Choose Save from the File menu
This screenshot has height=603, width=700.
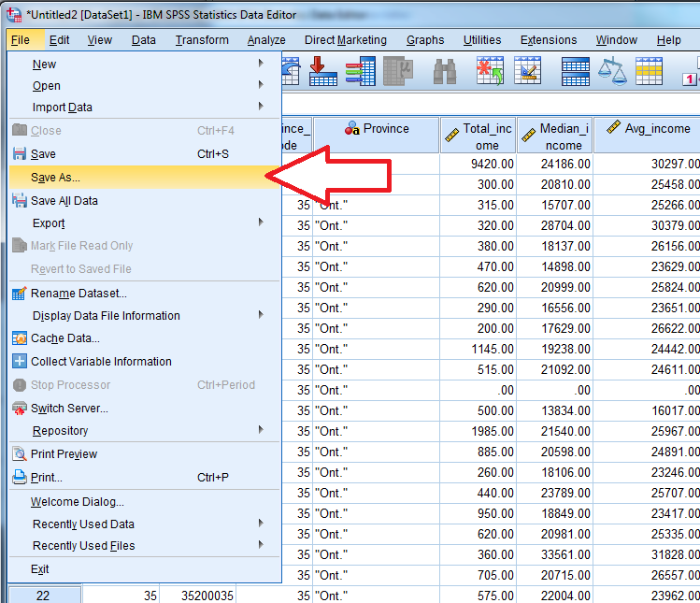pos(145,153)
